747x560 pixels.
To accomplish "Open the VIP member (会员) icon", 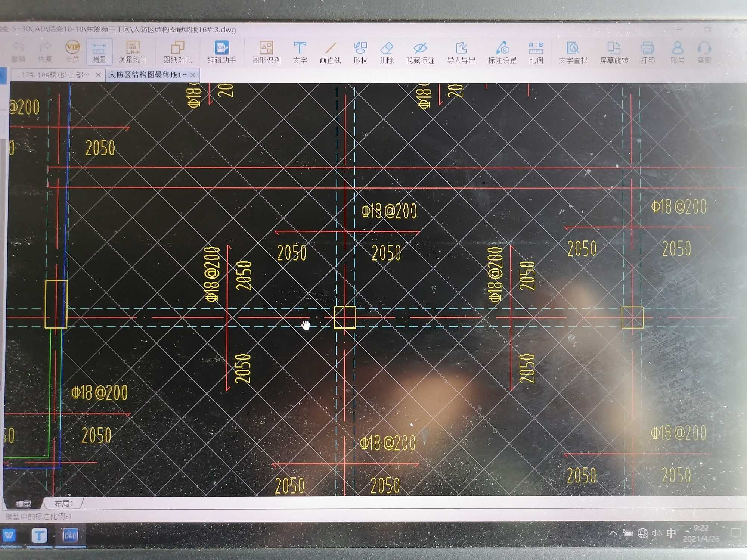I will [72, 52].
